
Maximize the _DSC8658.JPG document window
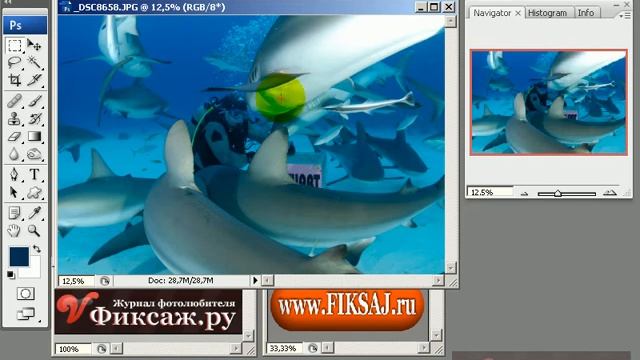coord(434,7)
